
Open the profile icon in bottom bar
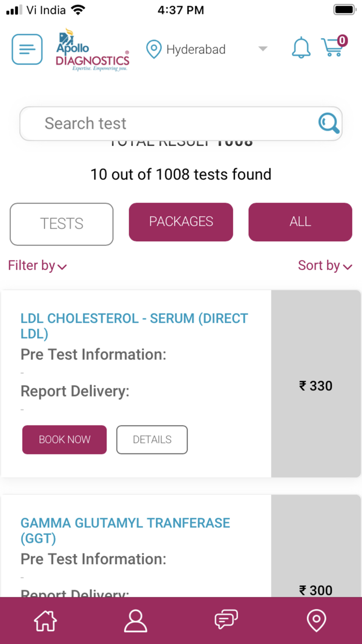135,620
